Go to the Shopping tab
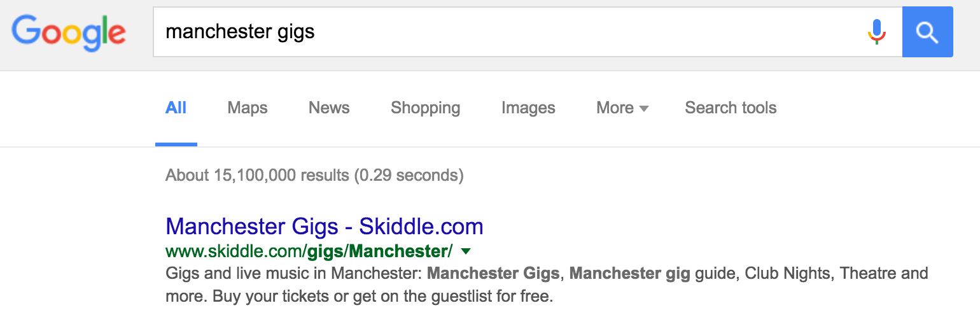Image resolution: width=980 pixels, height=331 pixels. [x=425, y=108]
